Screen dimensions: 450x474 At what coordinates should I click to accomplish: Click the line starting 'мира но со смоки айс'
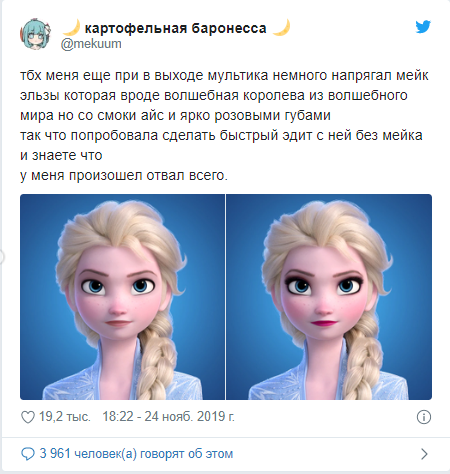point(175,116)
